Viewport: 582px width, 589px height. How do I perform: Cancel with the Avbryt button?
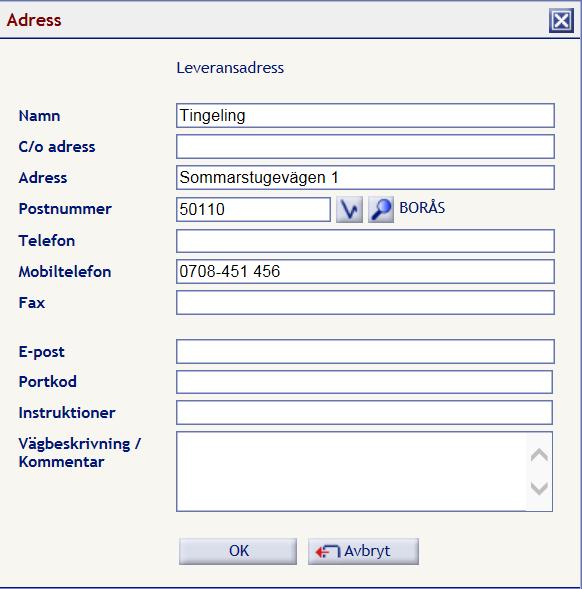coord(363,551)
